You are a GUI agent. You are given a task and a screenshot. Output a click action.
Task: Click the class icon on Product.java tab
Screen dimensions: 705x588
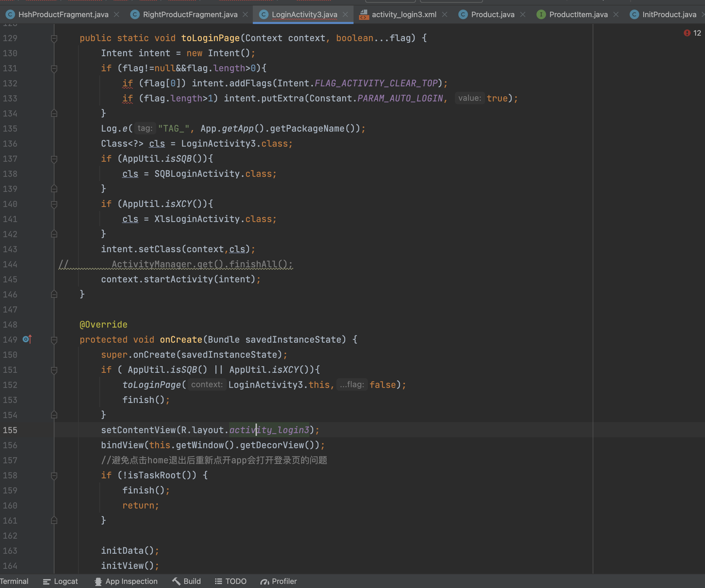[463, 14]
